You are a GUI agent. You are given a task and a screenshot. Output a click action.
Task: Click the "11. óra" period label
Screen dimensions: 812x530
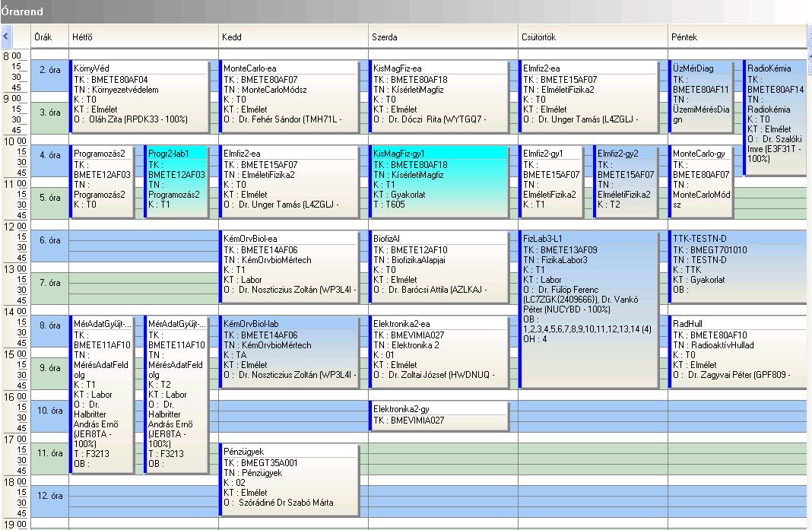click(x=49, y=452)
